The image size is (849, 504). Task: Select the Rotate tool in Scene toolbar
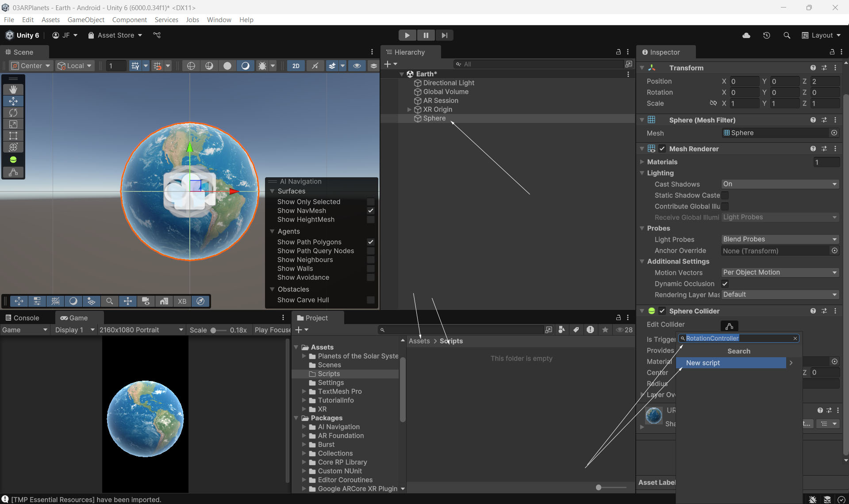click(x=13, y=113)
